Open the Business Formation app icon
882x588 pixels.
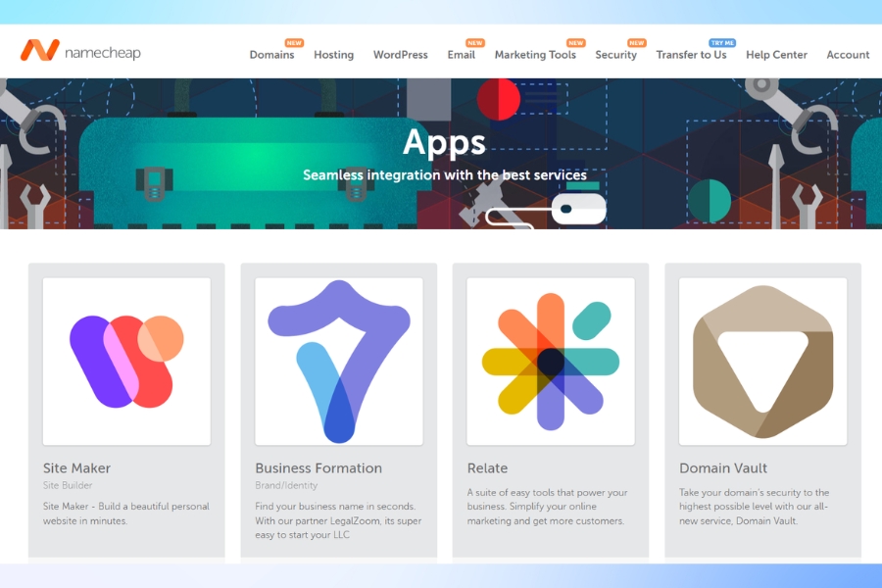tap(339, 362)
